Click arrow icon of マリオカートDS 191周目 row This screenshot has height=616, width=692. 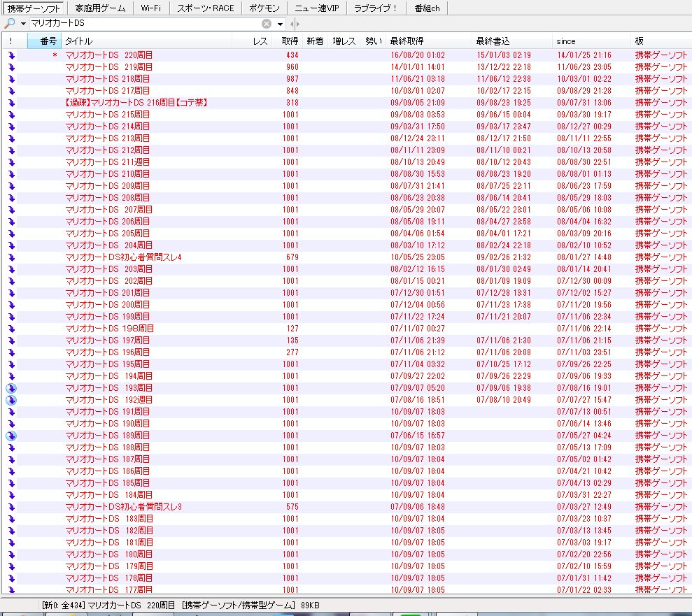click(11, 412)
